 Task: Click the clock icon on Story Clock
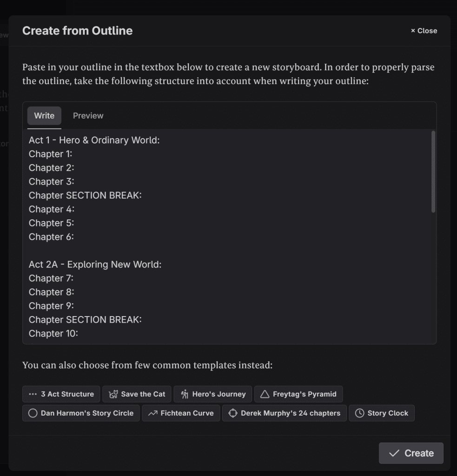click(x=360, y=413)
